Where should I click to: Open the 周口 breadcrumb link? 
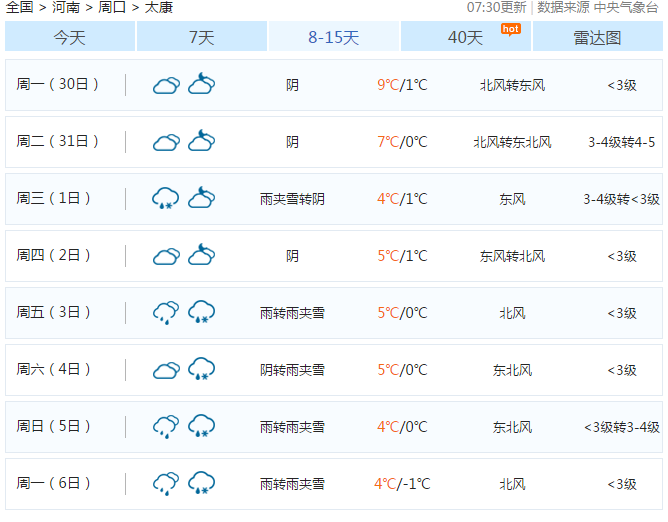click(x=112, y=7)
